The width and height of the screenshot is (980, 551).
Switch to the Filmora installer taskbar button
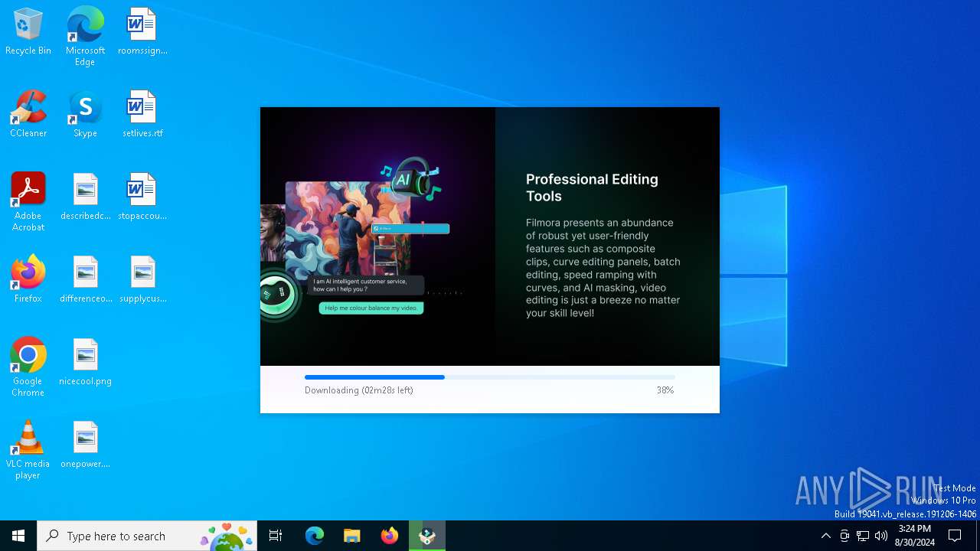click(x=427, y=536)
